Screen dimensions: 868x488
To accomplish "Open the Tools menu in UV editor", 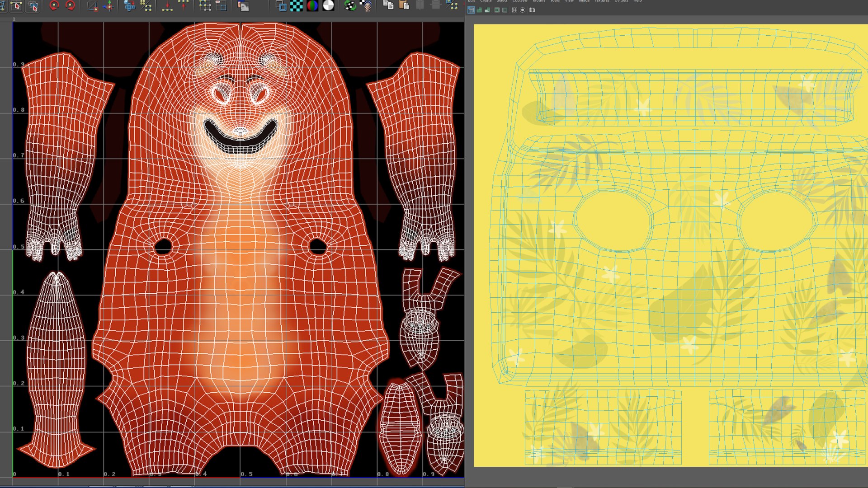I will tap(555, 1).
